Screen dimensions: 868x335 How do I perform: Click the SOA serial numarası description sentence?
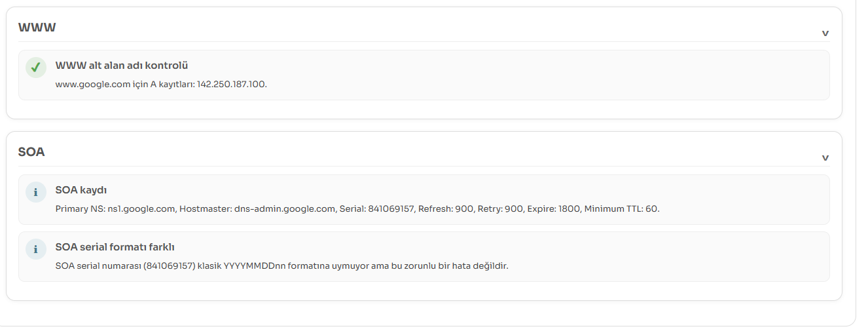pyautogui.click(x=282, y=266)
